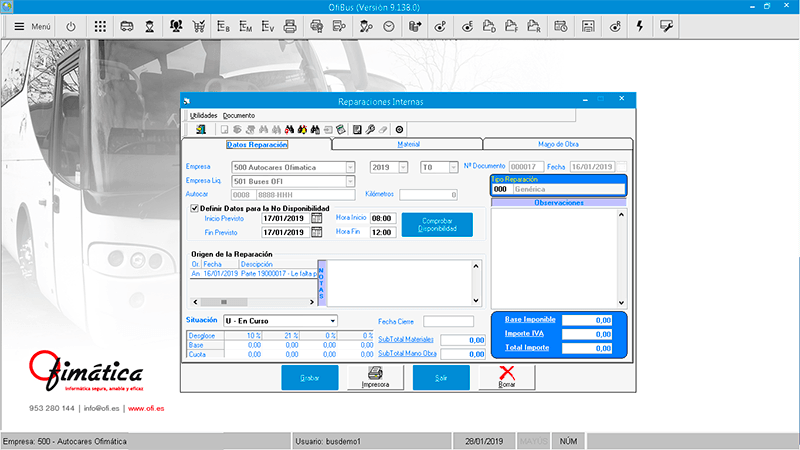Click the Comprobar Disponibilidad button
The width and height of the screenshot is (800, 450).
tap(437, 225)
